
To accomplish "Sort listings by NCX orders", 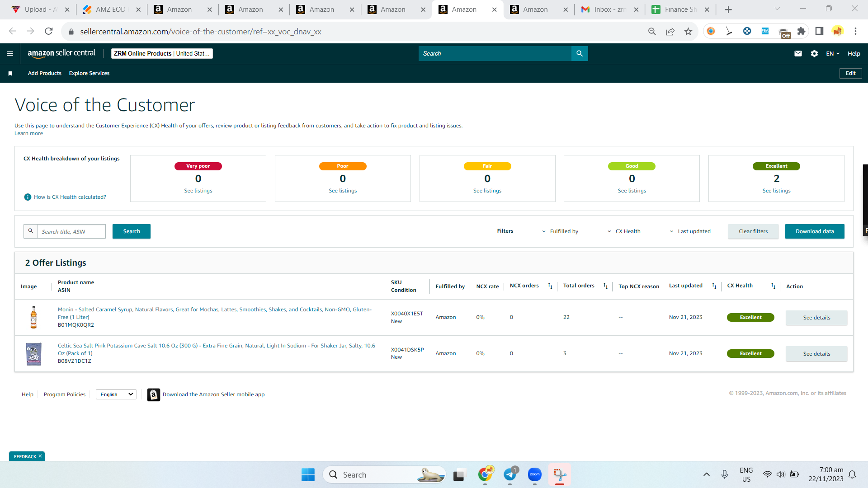I will (550, 286).
